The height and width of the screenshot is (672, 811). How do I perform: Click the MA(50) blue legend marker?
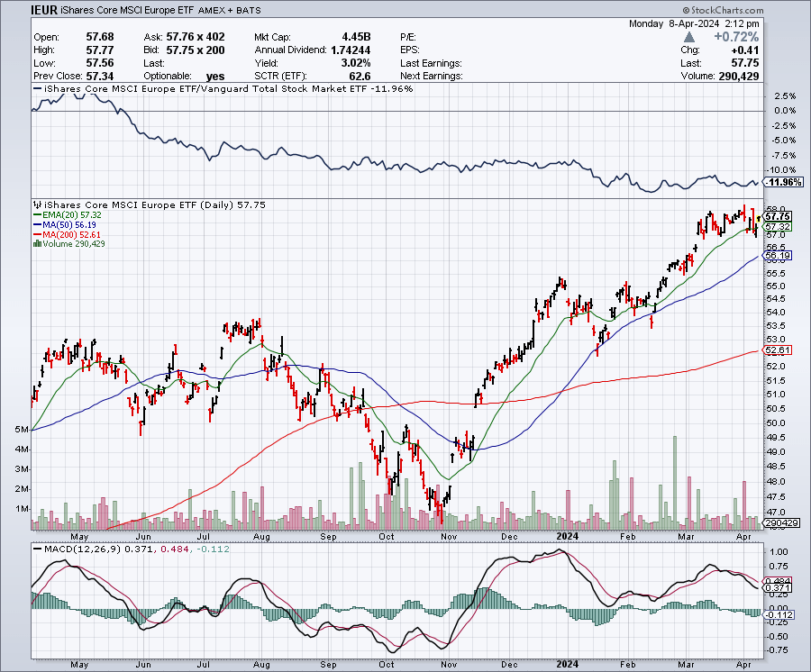[x=36, y=224]
